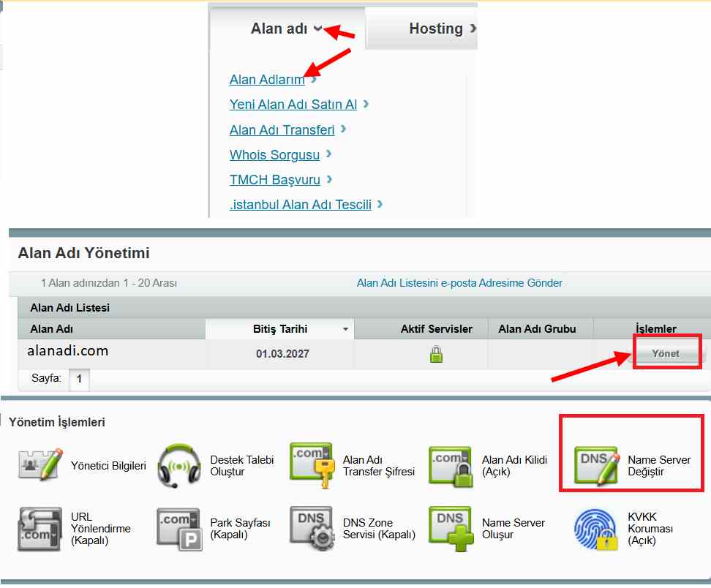The height and width of the screenshot is (588, 711).
Task: Open the Bitiş Tarihi sort dropdown arrow
Action: [x=345, y=329]
